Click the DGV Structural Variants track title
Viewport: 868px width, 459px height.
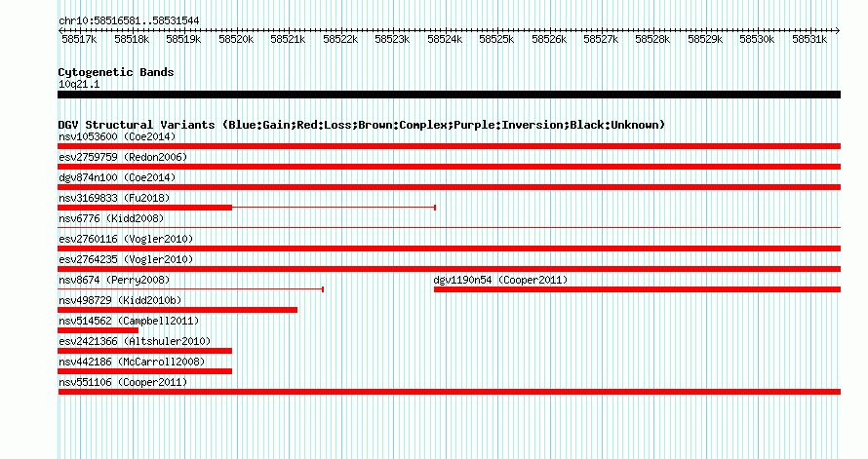point(362,125)
